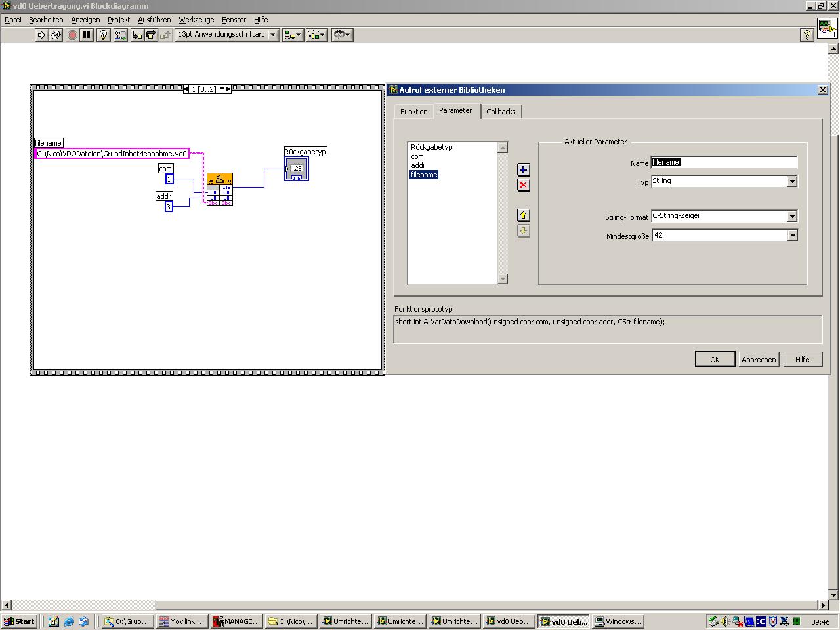Screen dimensions: 840x630
Task: Move the selected parameter up
Action: [523, 215]
